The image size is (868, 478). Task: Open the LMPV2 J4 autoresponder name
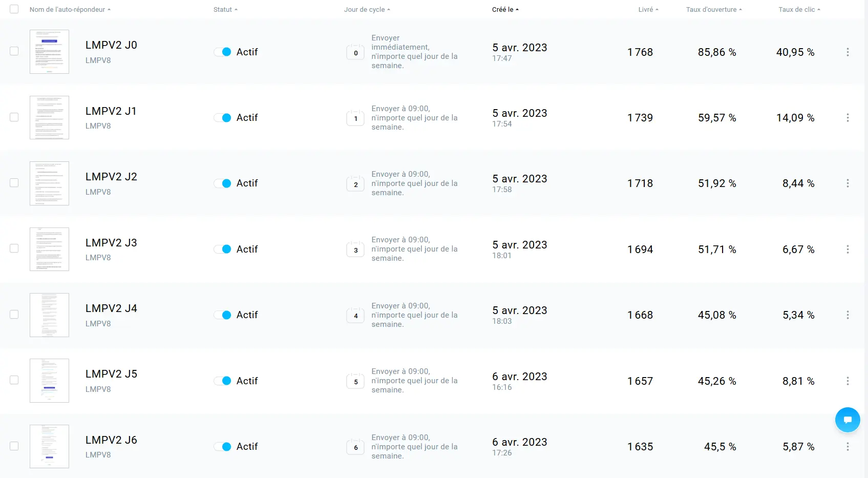(111, 308)
